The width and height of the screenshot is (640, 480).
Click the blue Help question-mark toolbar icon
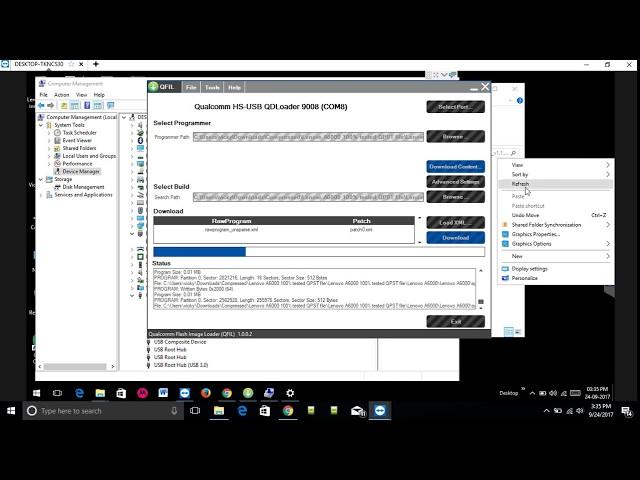point(87,105)
